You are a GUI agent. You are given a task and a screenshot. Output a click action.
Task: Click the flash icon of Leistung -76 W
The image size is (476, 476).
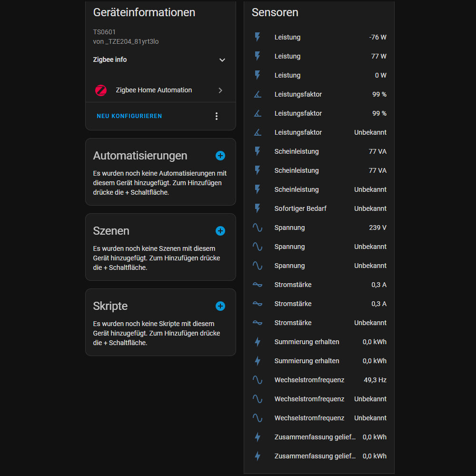(258, 37)
